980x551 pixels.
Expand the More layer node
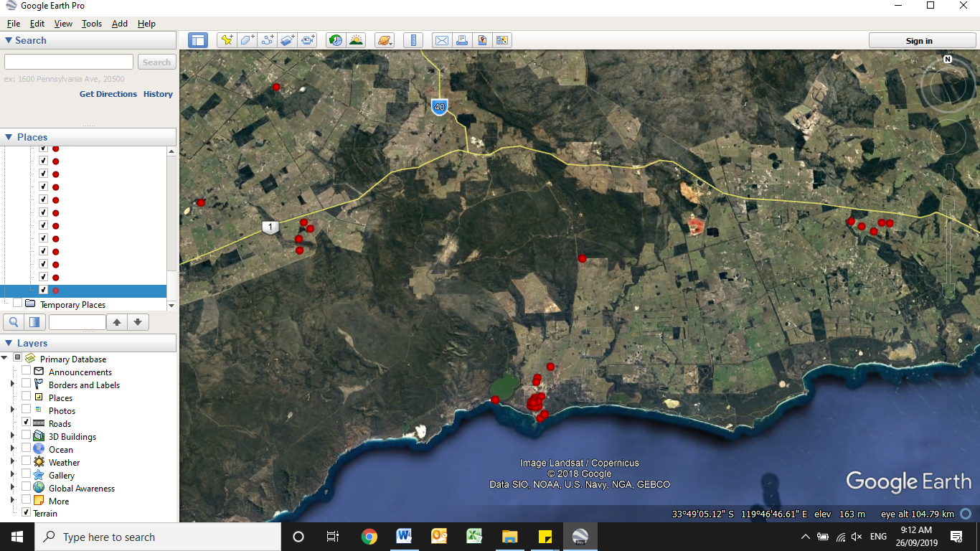coord(12,501)
